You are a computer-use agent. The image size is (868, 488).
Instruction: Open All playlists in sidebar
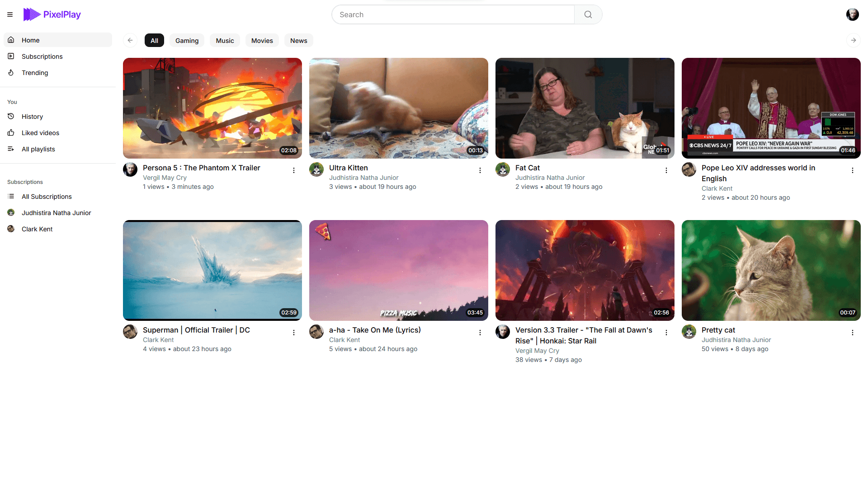pos(58,149)
